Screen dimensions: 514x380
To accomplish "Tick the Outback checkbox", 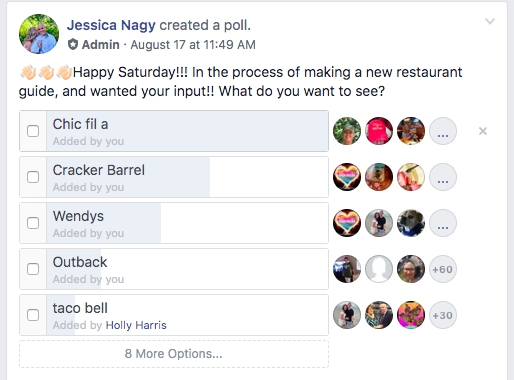I will (33, 269).
